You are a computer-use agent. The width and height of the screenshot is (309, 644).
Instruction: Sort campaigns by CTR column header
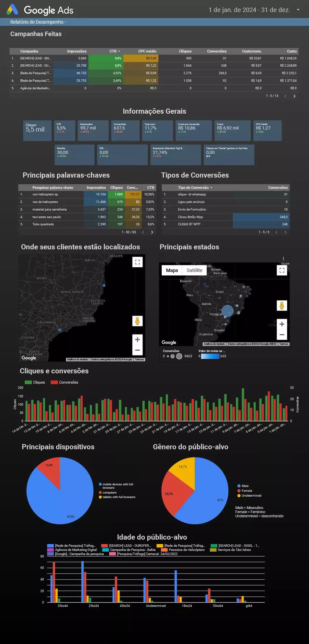click(113, 51)
